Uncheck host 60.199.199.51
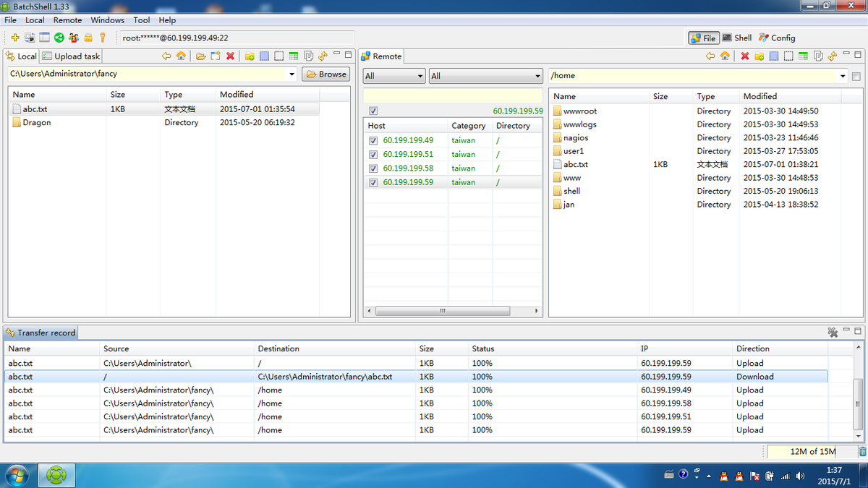Screen dimensions: 868x488 [373, 154]
